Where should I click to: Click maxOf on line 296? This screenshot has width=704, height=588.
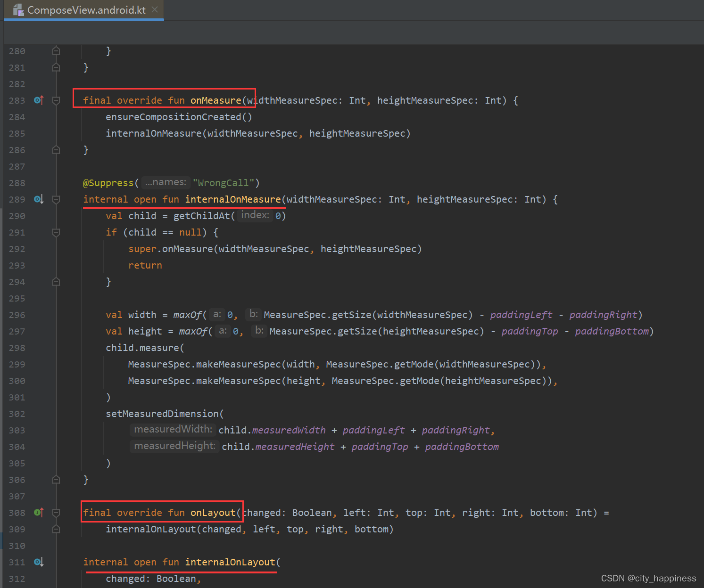click(187, 315)
